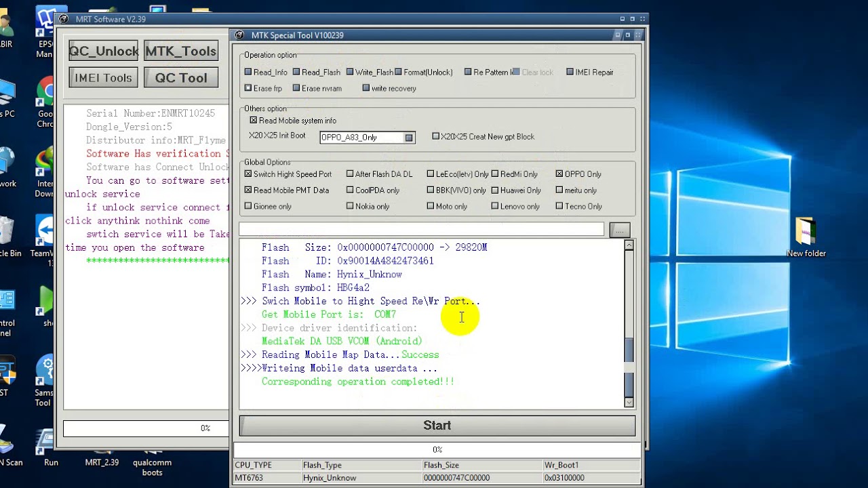The height and width of the screenshot is (488, 868).
Task: Uncheck the OPPO Only option
Action: (x=559, y=174)
